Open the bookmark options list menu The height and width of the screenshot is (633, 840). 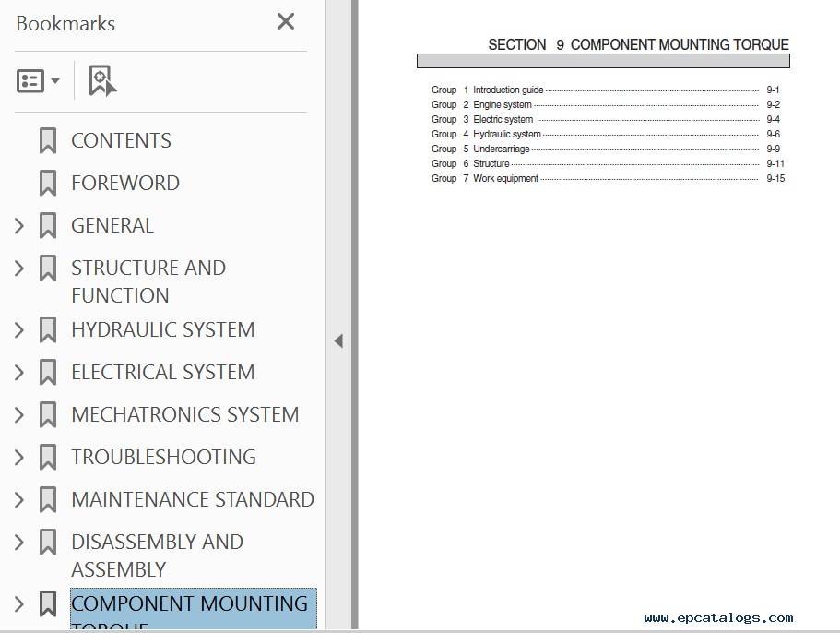(x=38, y=81)
